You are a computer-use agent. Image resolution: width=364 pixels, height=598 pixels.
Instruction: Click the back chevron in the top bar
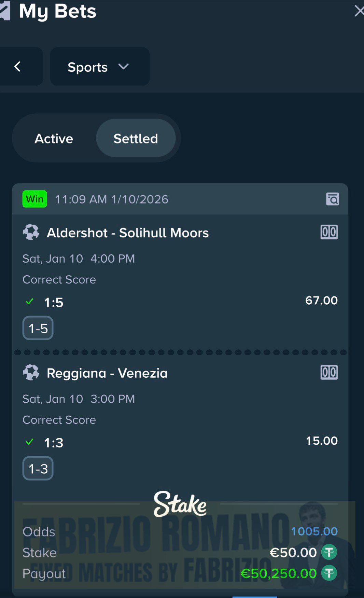click(x=17, y=67)
